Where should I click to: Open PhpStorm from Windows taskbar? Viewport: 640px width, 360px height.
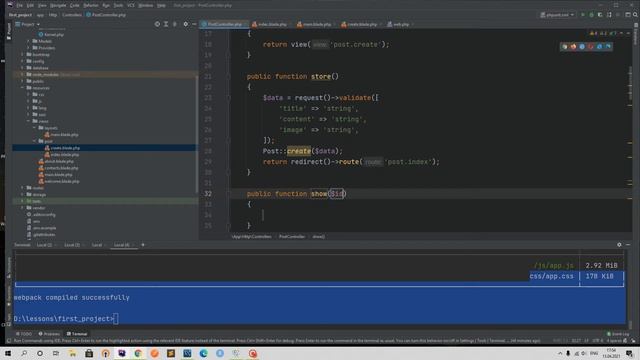click(122, 353)
